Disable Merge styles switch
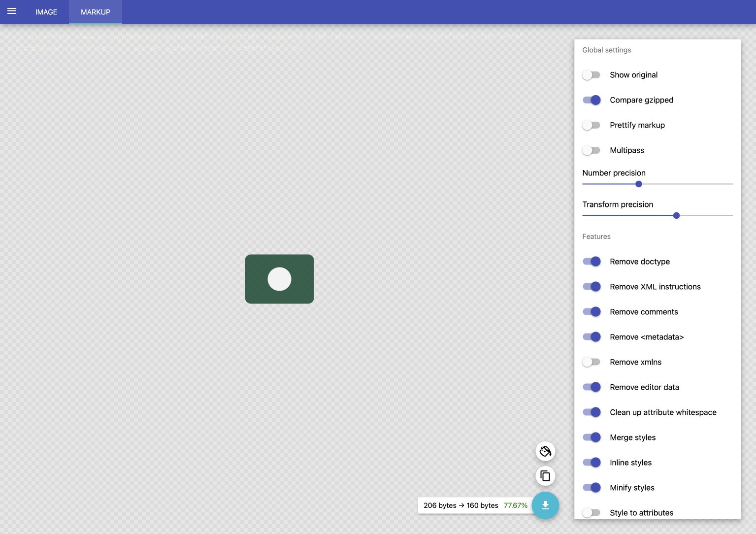This screenshot has height=534, width=756. (x=591, y=437)
